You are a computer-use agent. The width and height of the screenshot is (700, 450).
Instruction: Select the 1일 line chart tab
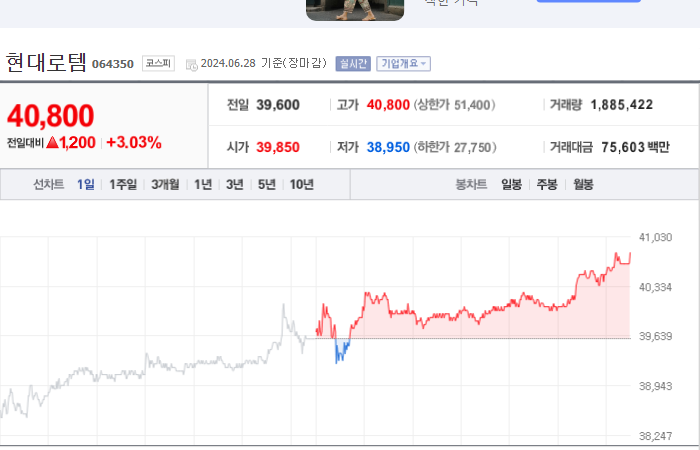(x=86, y=184)
